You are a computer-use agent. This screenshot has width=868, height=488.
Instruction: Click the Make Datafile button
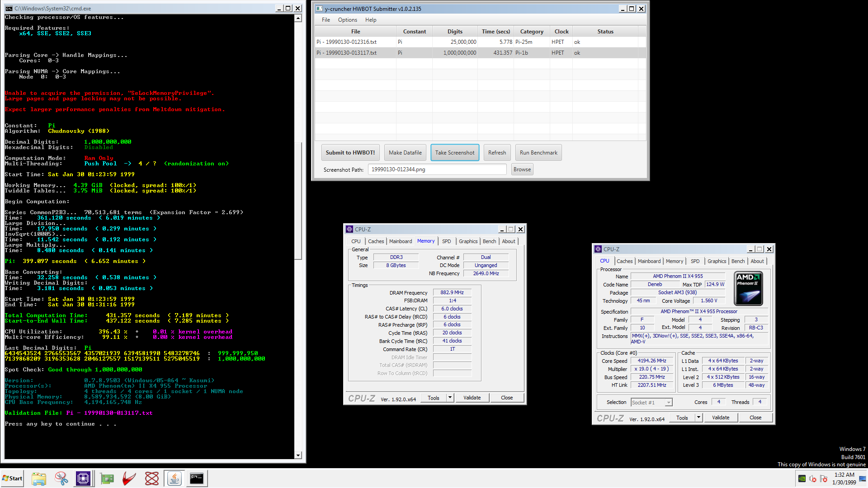pyautogui.click(x=405, y=153)
